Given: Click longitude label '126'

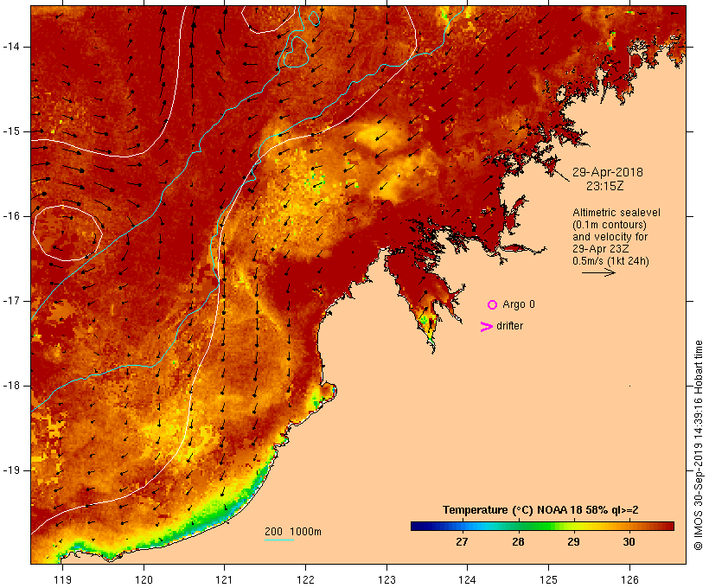Looking at the screenshot, I should [x=629, y=580].
